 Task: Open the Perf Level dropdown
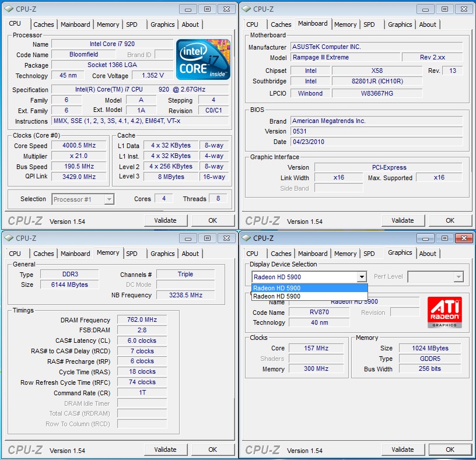[458, 277]
